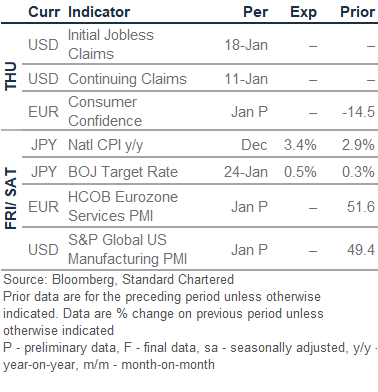Select the EUR Consumer Confidence indicator
The image size is (378, 392).
pos(105,111)
